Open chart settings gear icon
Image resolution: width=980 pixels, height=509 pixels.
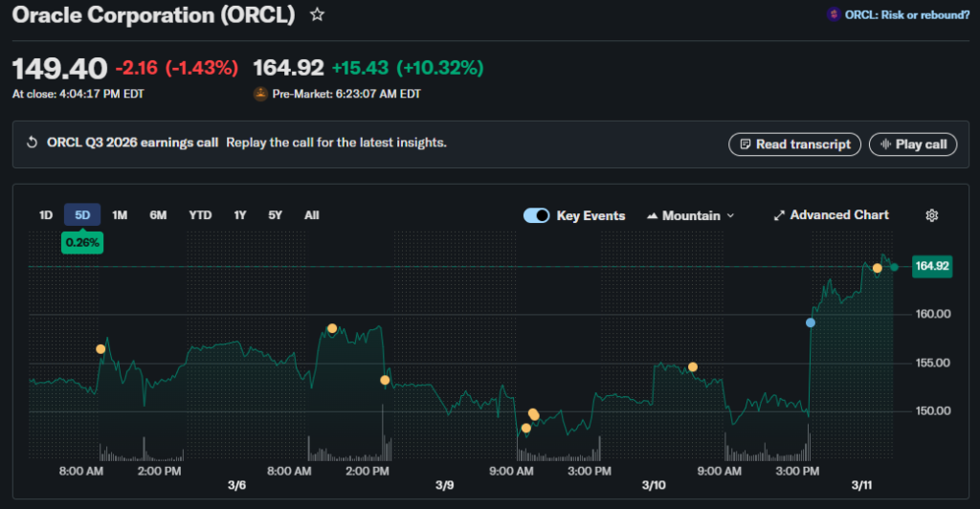(931, 215)
